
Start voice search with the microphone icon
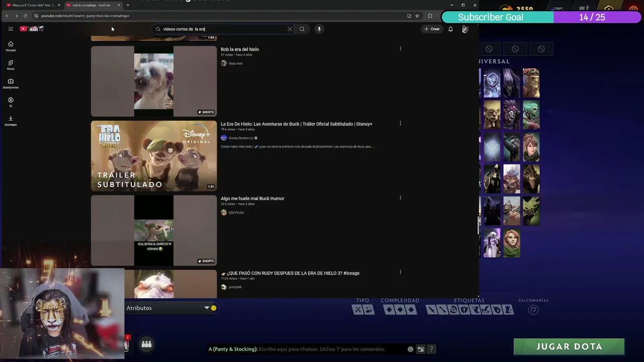(319, 29)
